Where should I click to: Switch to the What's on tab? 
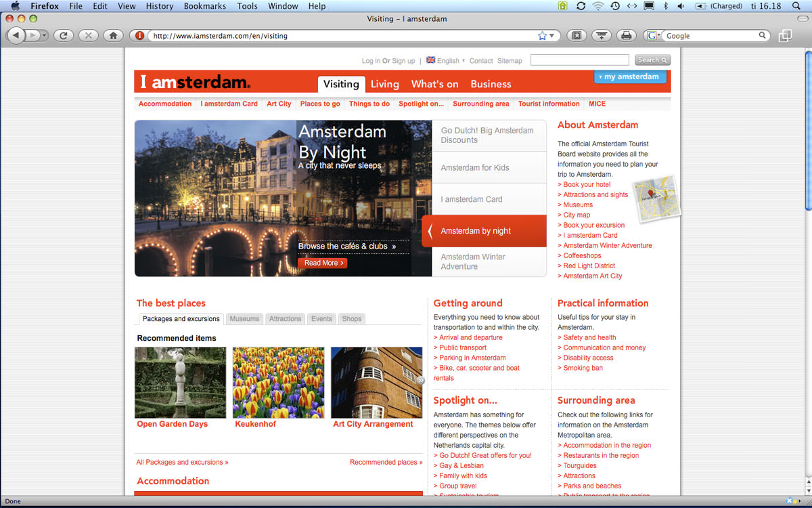[x=434, y=84]
